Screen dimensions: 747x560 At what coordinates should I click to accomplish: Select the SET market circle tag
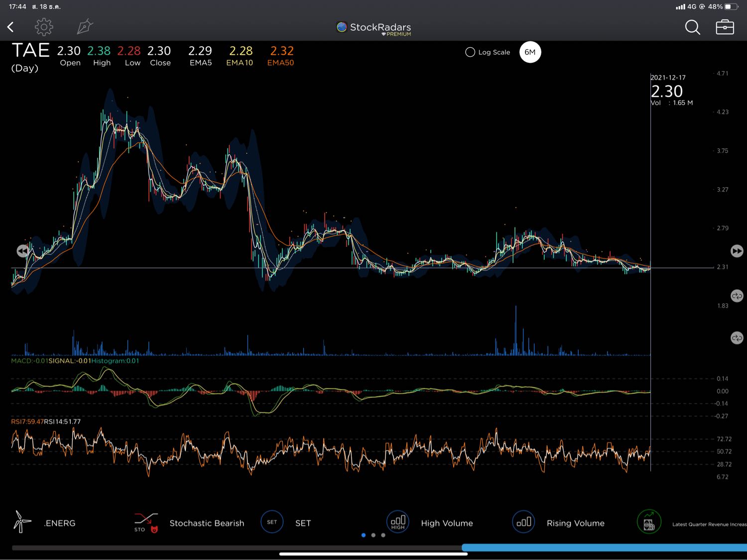272,522
